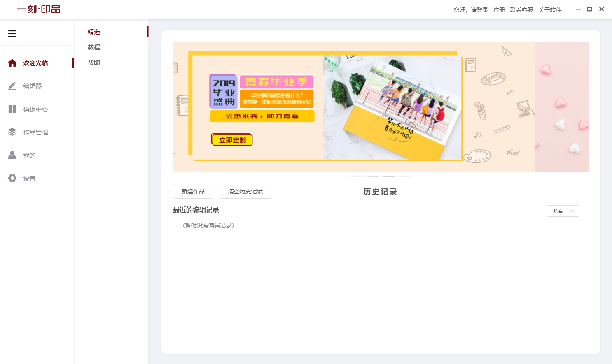This screenshot has width=612, height=364.
Task: Select the 精选 featured menu item
Action: tap(94, 32)
